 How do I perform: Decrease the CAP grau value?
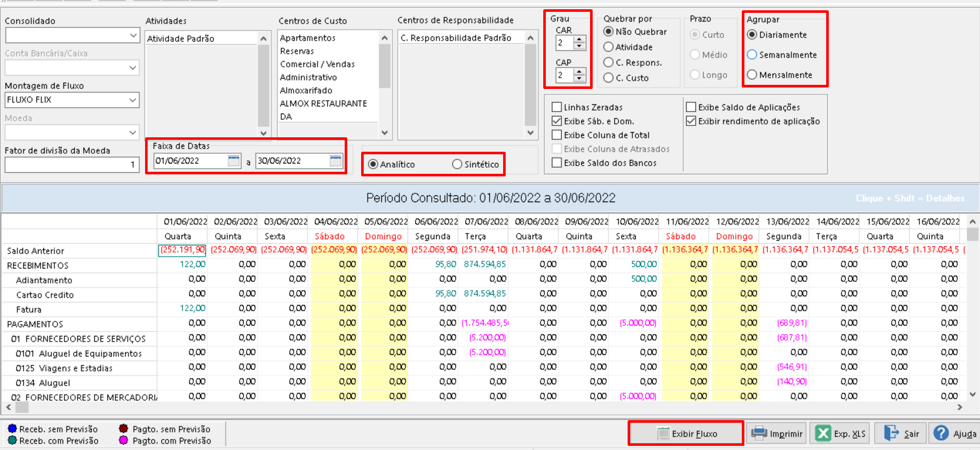point(580,78)
